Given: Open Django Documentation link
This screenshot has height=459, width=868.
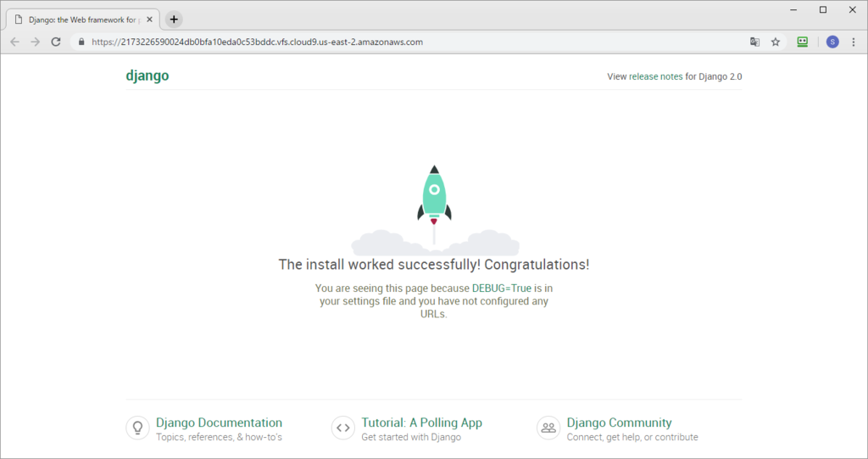Looking at the screenshot, I should point(219,423).
